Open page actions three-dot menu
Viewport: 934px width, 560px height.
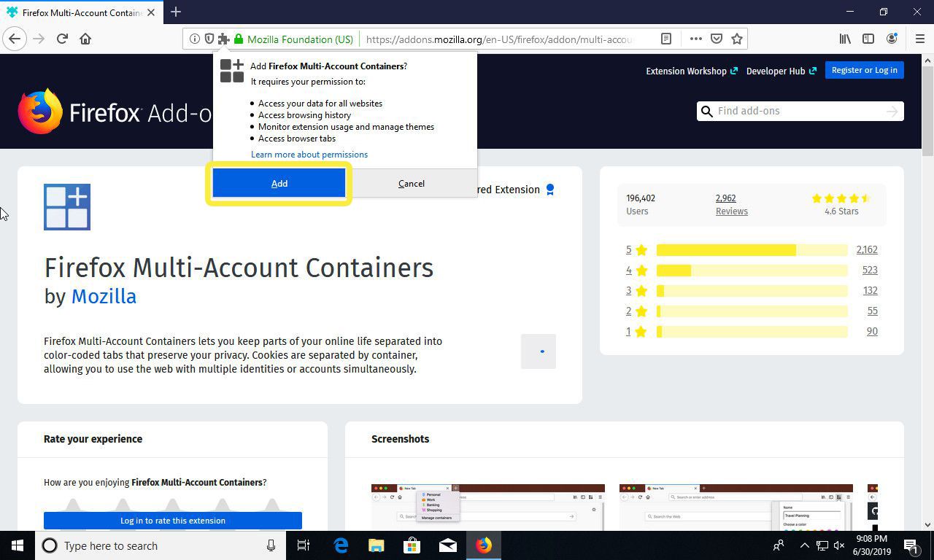[696, 39]
